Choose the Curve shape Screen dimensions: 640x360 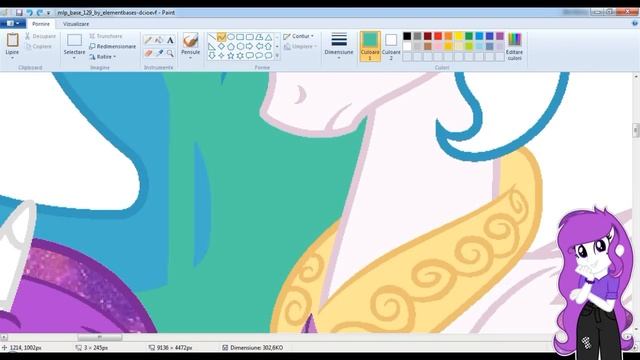pyautogui.click(x=221, y=38)
